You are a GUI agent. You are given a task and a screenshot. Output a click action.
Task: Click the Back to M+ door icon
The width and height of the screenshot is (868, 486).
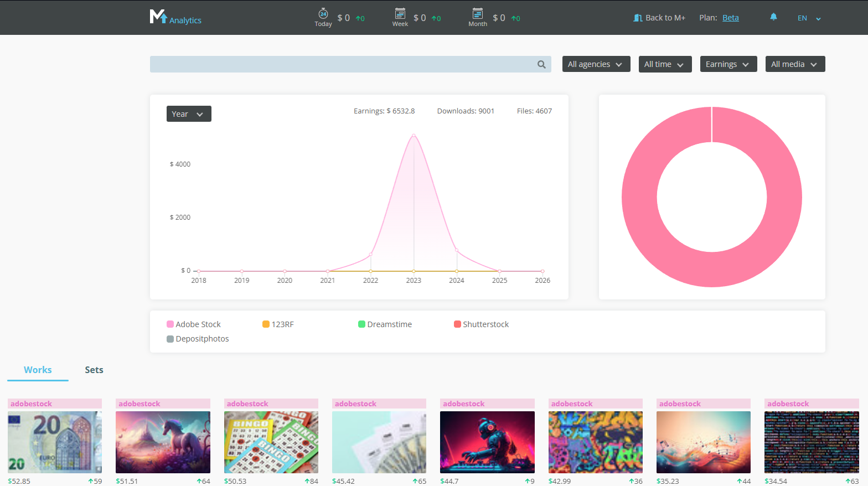638,18
